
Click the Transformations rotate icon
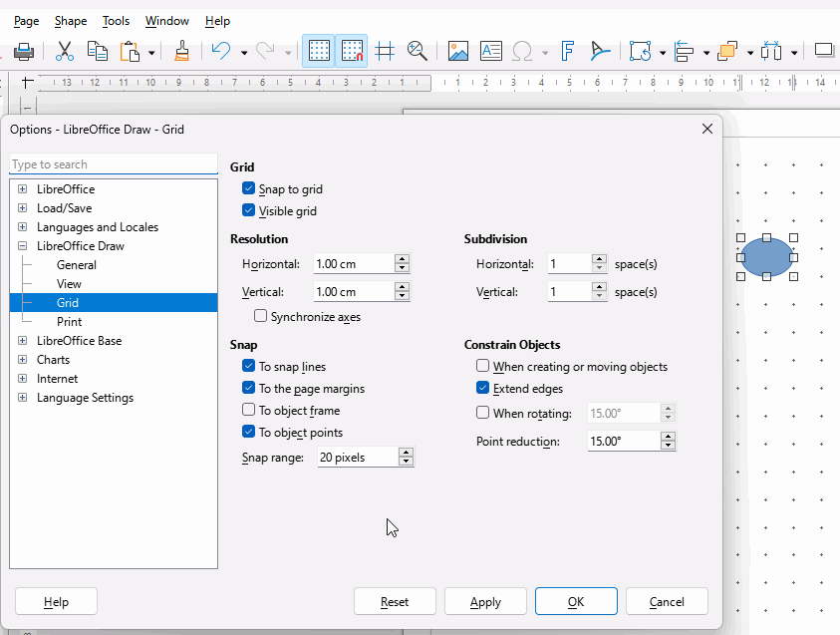640,52
